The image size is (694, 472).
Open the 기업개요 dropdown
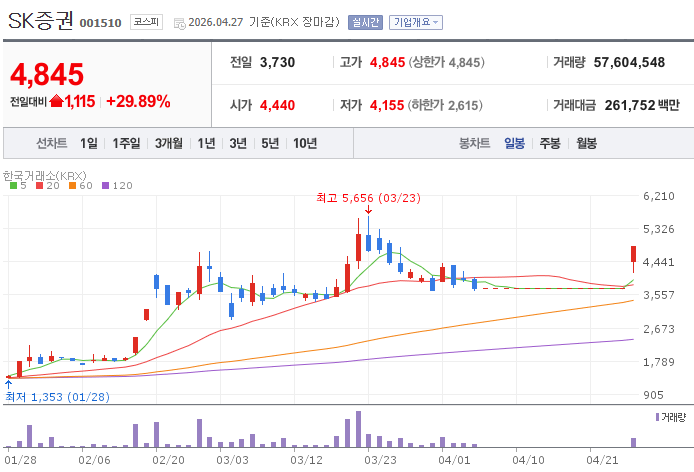(x=416, y=22)
